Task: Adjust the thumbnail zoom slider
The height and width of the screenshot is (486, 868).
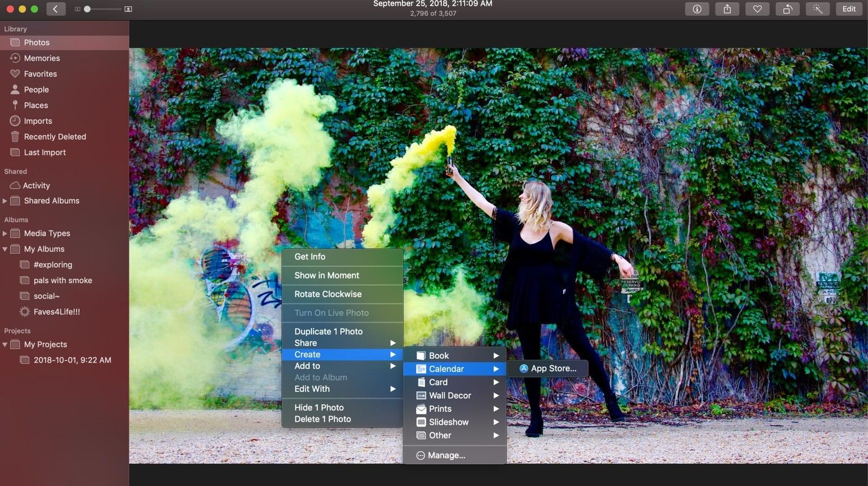Action: click(87, 9)
